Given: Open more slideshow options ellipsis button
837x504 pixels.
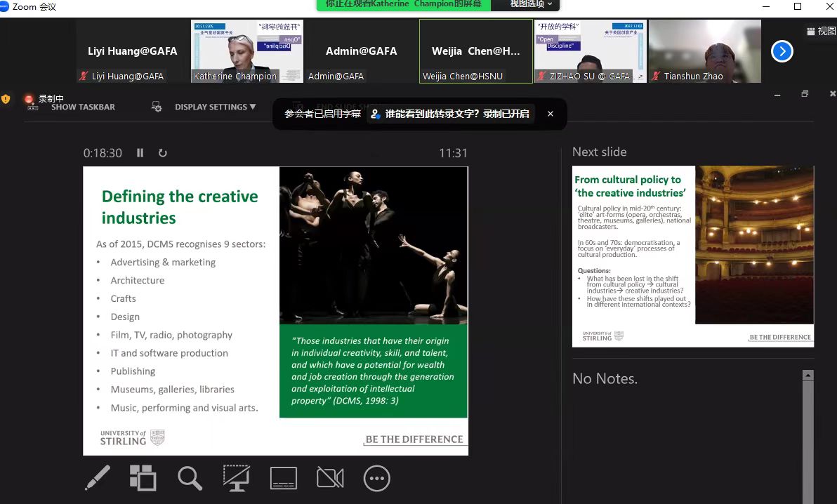Looking at the screenshot, I should tap(377, 478).
